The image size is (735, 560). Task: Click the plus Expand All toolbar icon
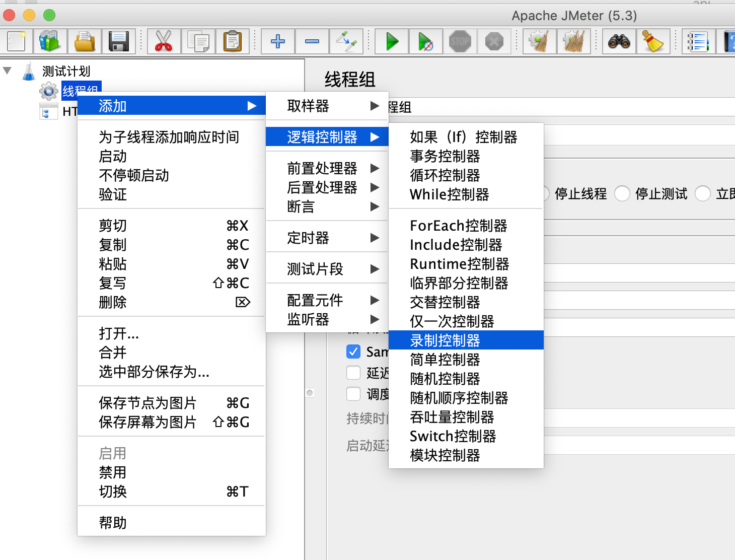[278, 41]
